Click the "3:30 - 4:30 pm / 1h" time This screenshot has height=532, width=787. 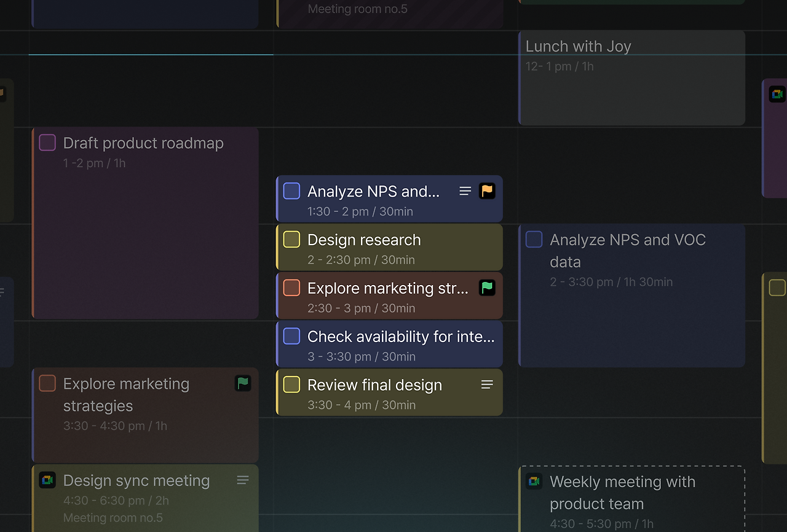pos(115,426)
